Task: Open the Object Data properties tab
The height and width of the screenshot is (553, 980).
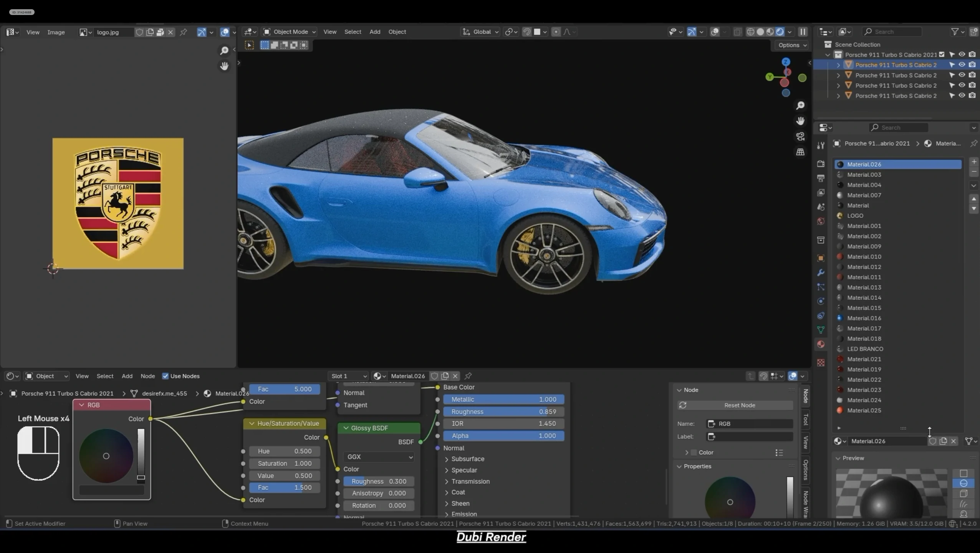Action: tap(821, 330)
